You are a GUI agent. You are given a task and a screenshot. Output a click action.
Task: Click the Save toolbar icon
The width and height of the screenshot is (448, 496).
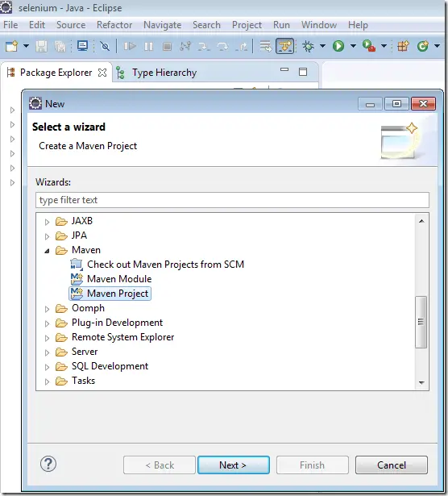(x=41, y=47)
